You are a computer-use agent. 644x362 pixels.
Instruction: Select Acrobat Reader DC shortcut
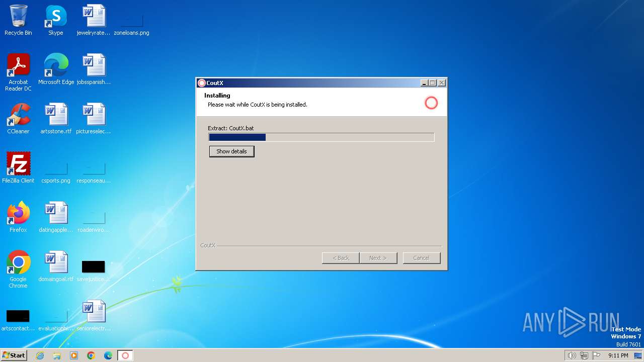click(x=18, y=72)
